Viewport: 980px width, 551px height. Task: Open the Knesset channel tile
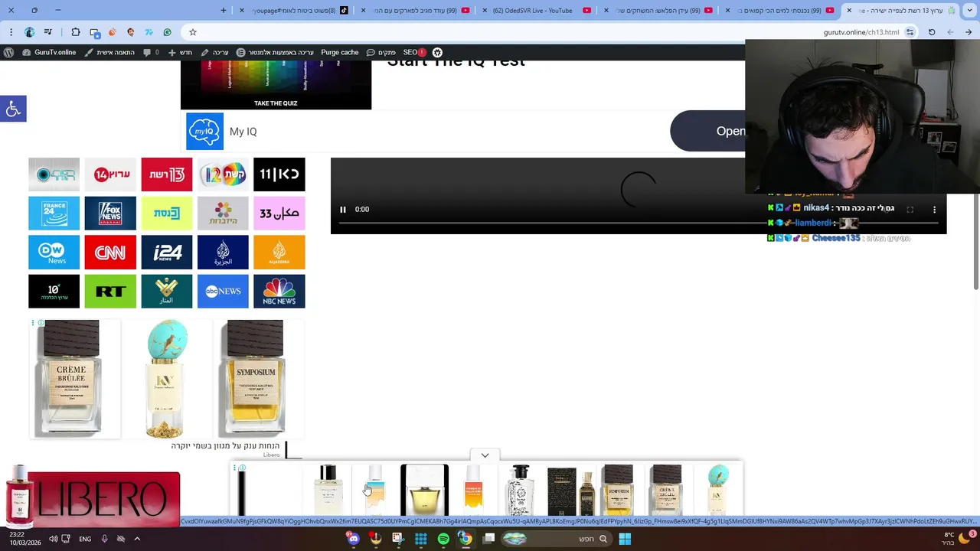pyautogui.click(x=166, y=214)
